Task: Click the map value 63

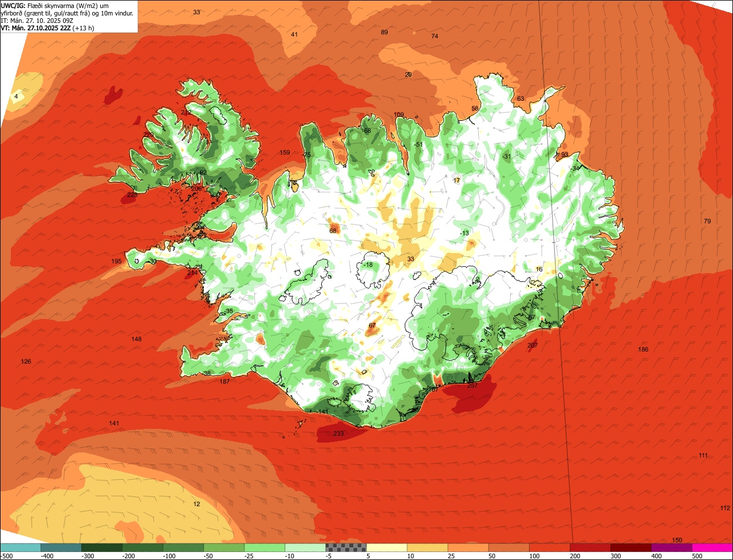Action: pyautogui.click(x=521, y=99)
